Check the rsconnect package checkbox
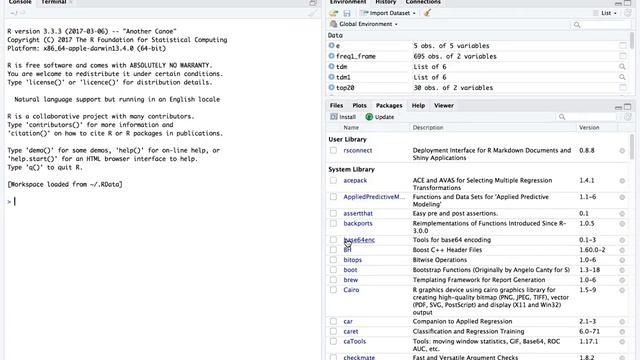The height and width of the screenshot is (360, 640). point(333,150)
